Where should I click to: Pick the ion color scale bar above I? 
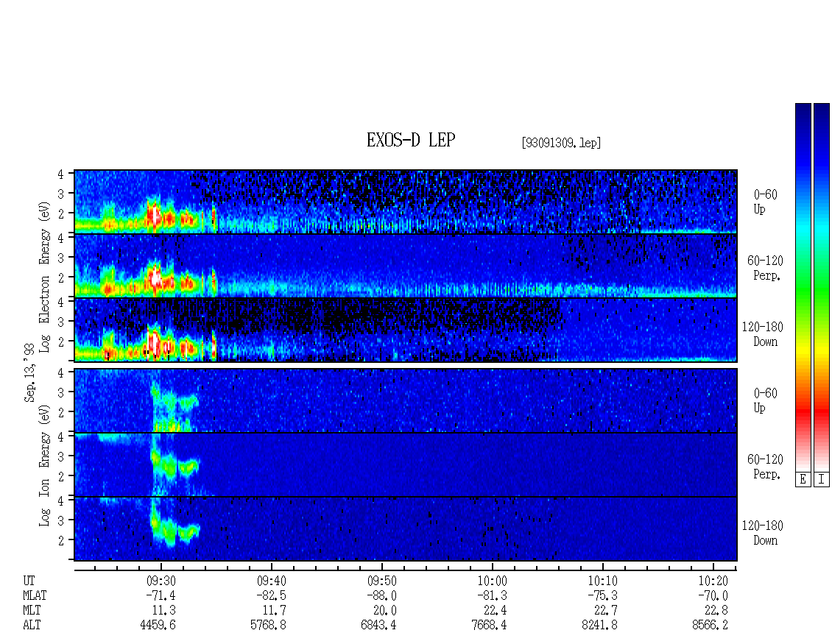[x=822, y=287]
